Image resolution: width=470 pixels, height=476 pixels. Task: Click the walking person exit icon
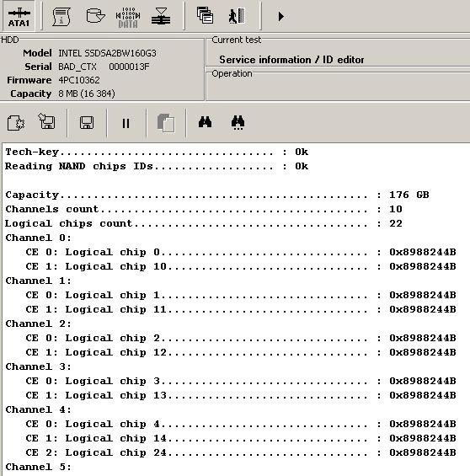237,16
